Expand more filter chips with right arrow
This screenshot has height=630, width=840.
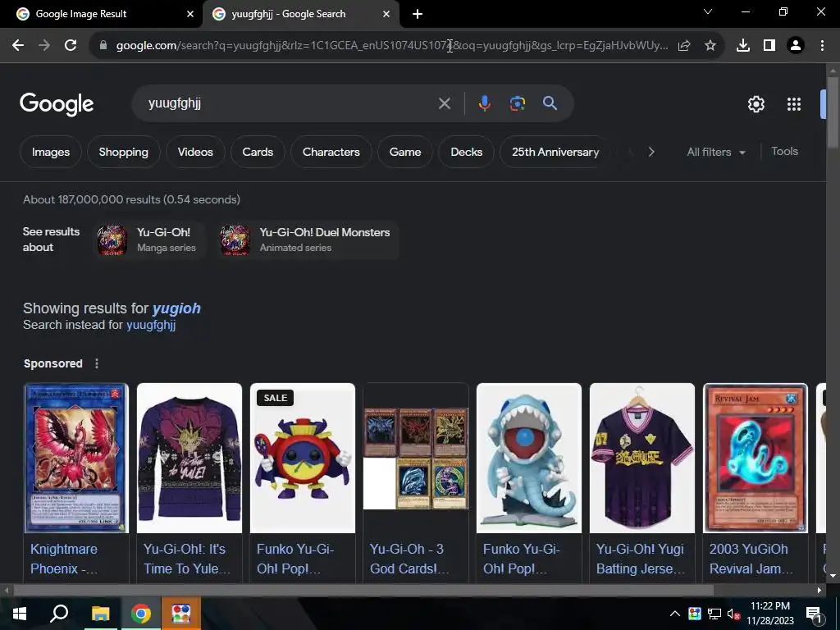click(x=651, y=152)
